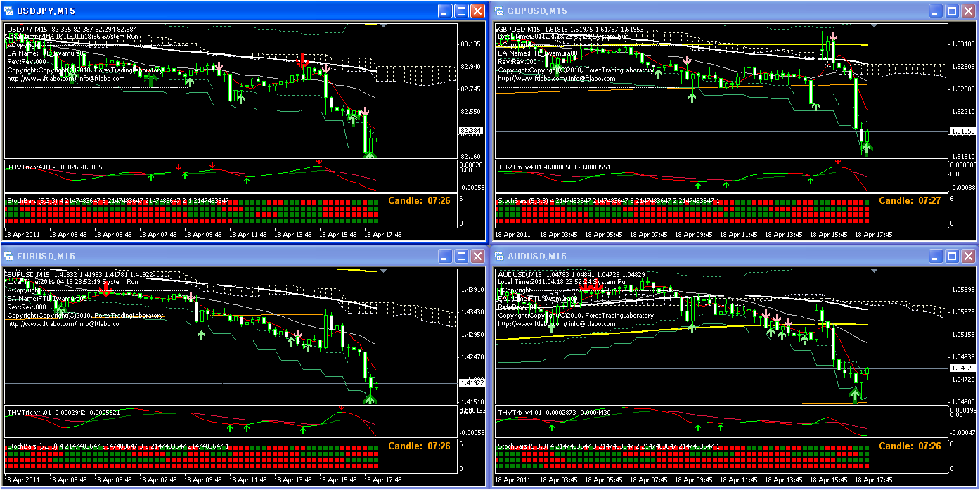Minimize the USDJPY,M15 chart window
980x490 pixels.
(x=446, y=11)
